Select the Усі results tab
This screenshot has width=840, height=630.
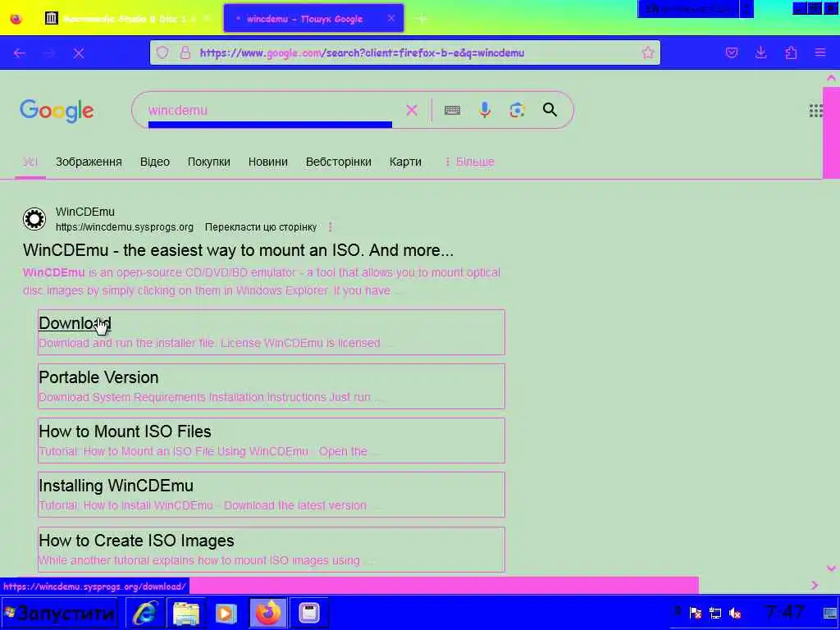coord(30,162)
